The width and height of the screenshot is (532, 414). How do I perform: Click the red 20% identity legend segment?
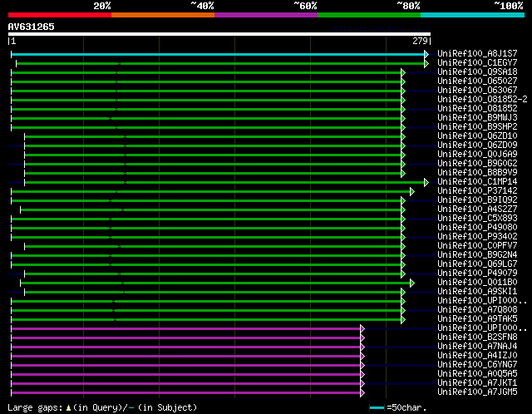59,14
